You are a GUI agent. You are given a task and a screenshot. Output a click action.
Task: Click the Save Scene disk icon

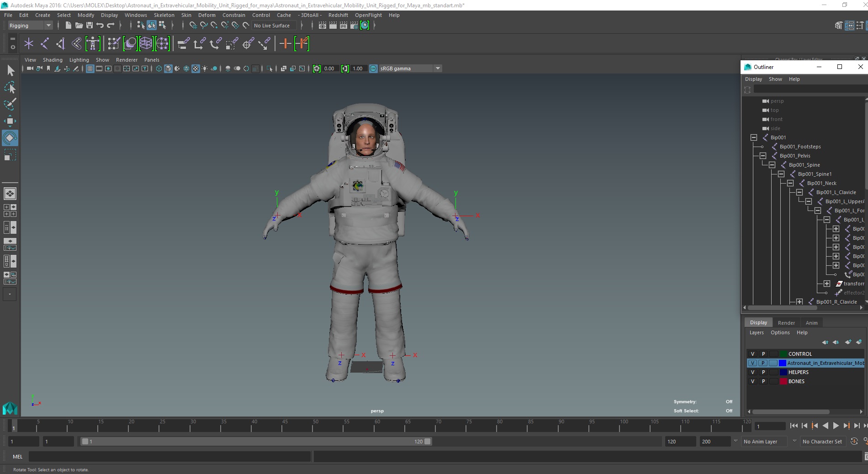[90, 26]
